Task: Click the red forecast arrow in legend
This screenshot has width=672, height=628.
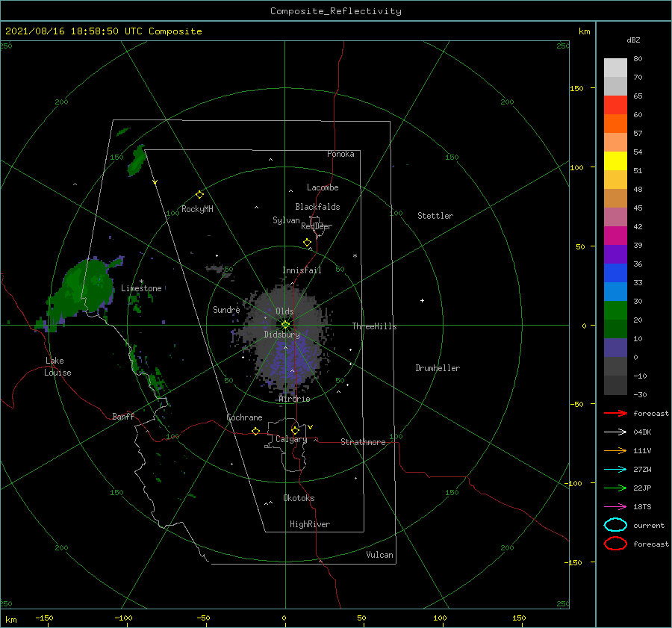Action: click(615, 413)
